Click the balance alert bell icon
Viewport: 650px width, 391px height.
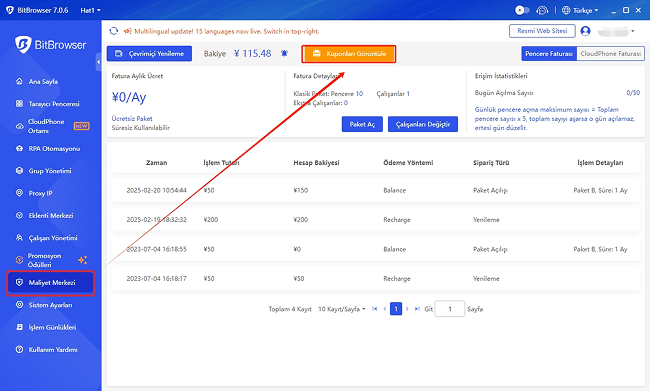point(284,53)
